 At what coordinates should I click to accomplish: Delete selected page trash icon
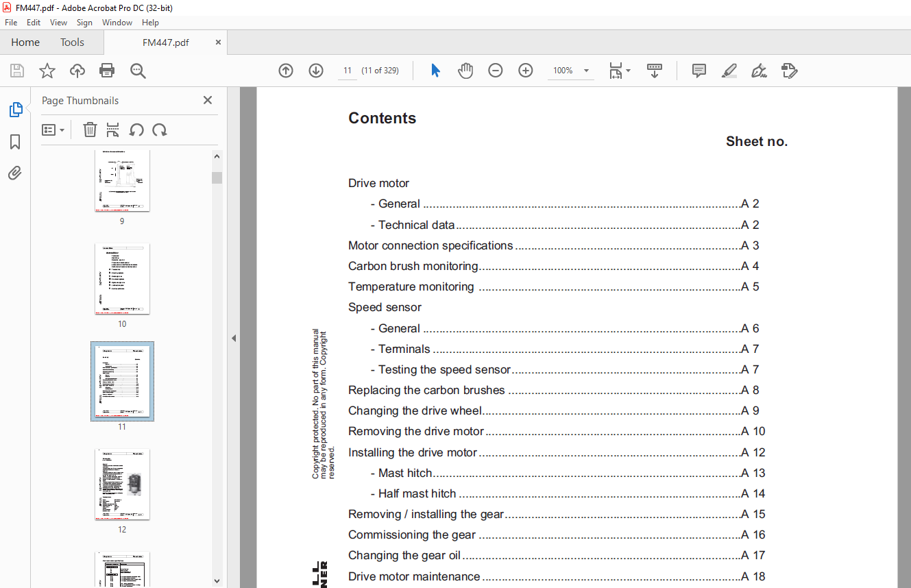(x=90, y=130)
